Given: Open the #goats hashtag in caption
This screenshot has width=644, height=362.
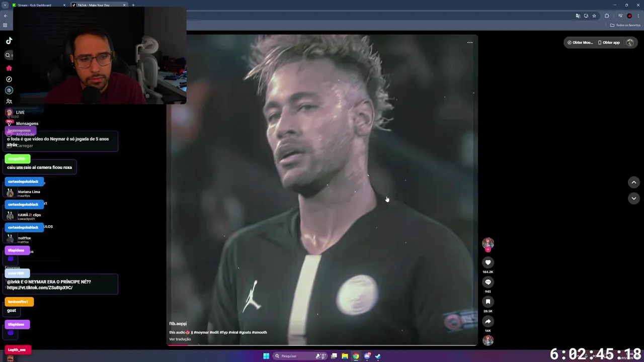Looking at the screenshot, I should coord(245,332).
